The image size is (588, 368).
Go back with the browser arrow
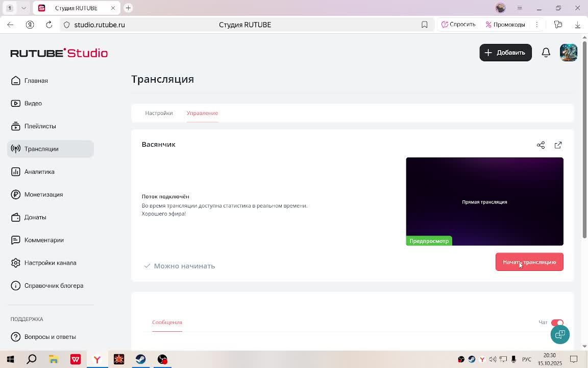coord(11,25)
